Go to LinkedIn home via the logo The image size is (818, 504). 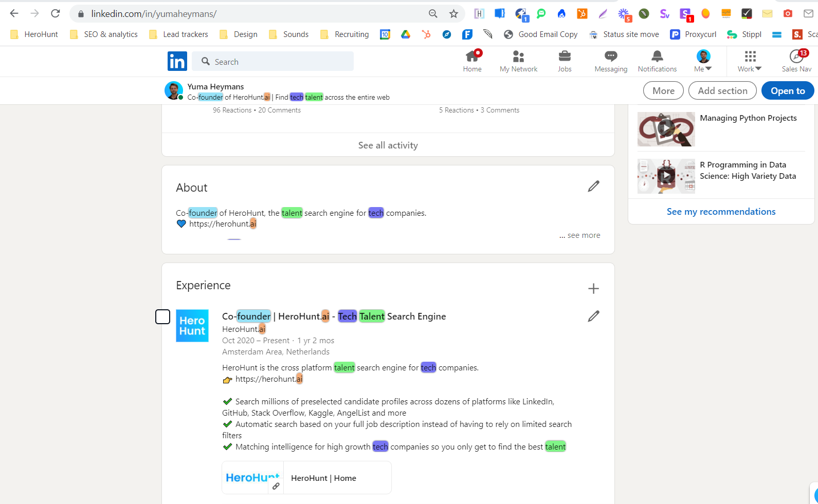177,61
